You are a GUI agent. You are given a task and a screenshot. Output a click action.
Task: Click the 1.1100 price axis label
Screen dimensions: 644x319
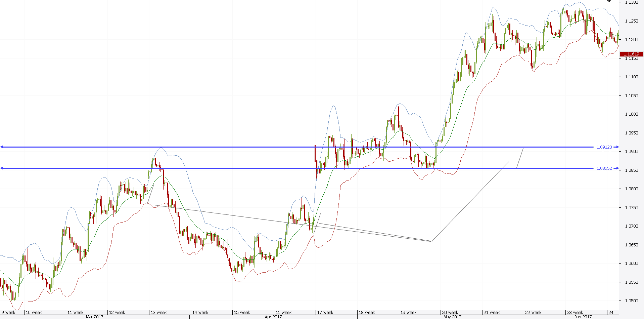(631, 77)
